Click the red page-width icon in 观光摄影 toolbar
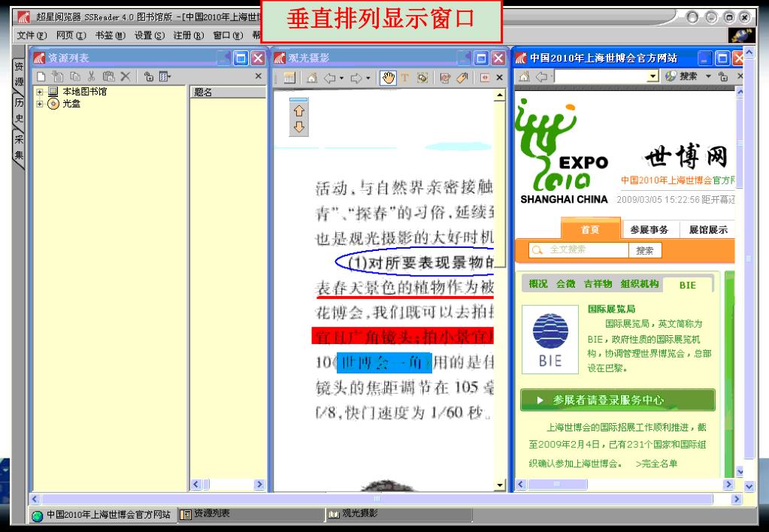The height and width of the screenshot is (532, 769). (485, 77)
